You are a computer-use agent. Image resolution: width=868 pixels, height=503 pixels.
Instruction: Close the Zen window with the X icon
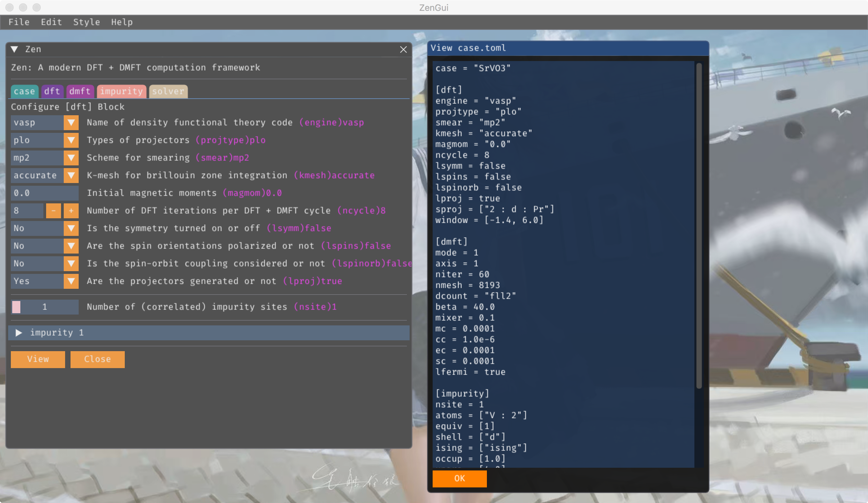coord(403,49)
